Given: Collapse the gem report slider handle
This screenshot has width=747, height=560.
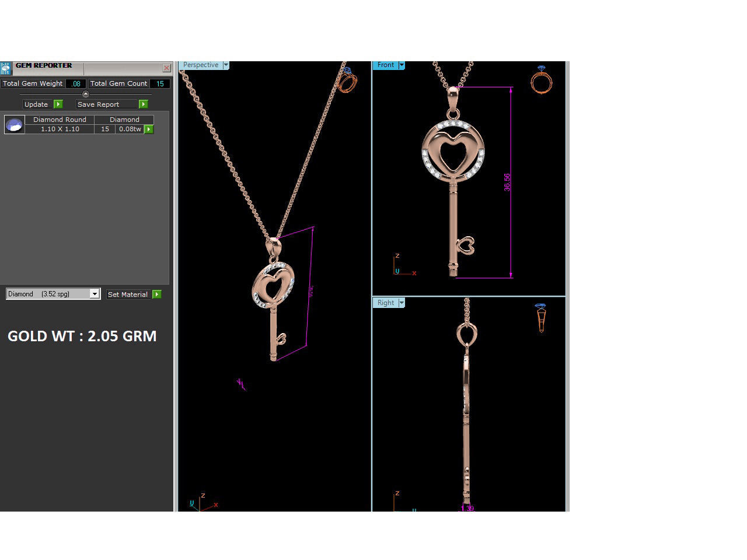Looking at the screenshot, I should pyautogui.click(x=86, y=94).
